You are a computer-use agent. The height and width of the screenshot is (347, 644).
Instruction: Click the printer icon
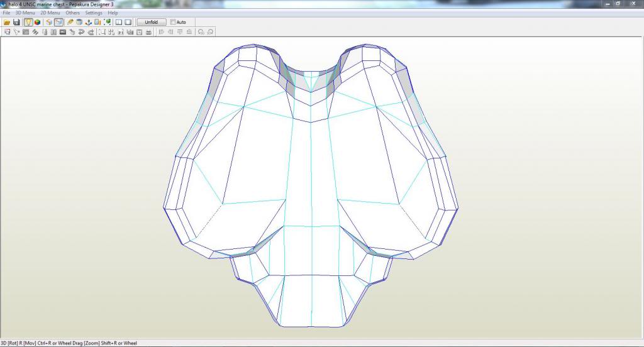click(x=148, y=32)
